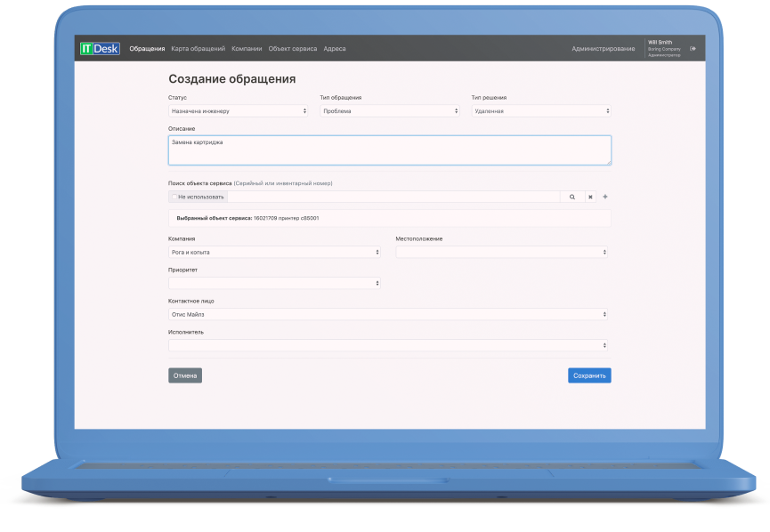770x532 pixels.
Task: Clear the service object search with X icon
Action: coord(589,197)
